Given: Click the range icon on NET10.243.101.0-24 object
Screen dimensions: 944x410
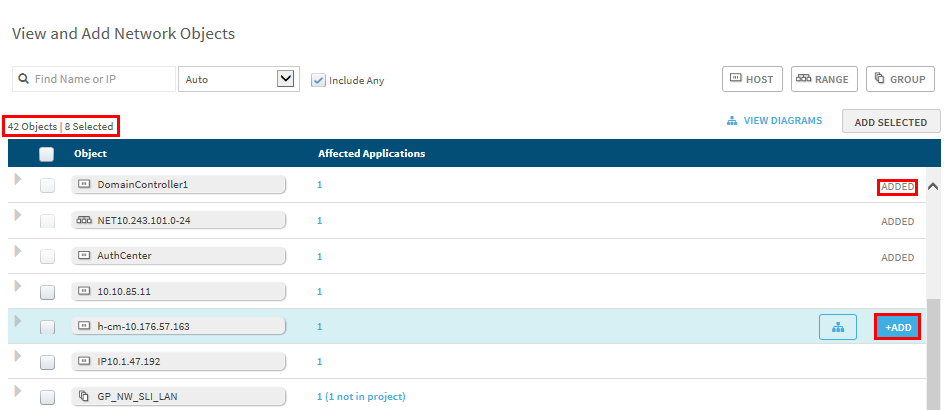Looking at the screenshot, I should (x=84, y=221).
